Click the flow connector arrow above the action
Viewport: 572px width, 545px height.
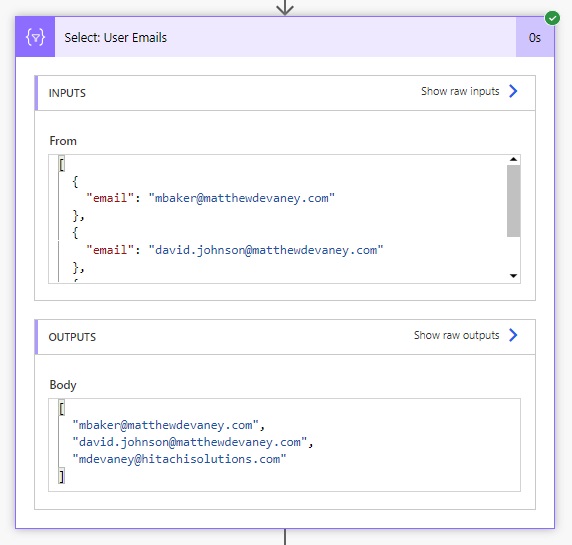pyautogui.click(x=285, y=7)
